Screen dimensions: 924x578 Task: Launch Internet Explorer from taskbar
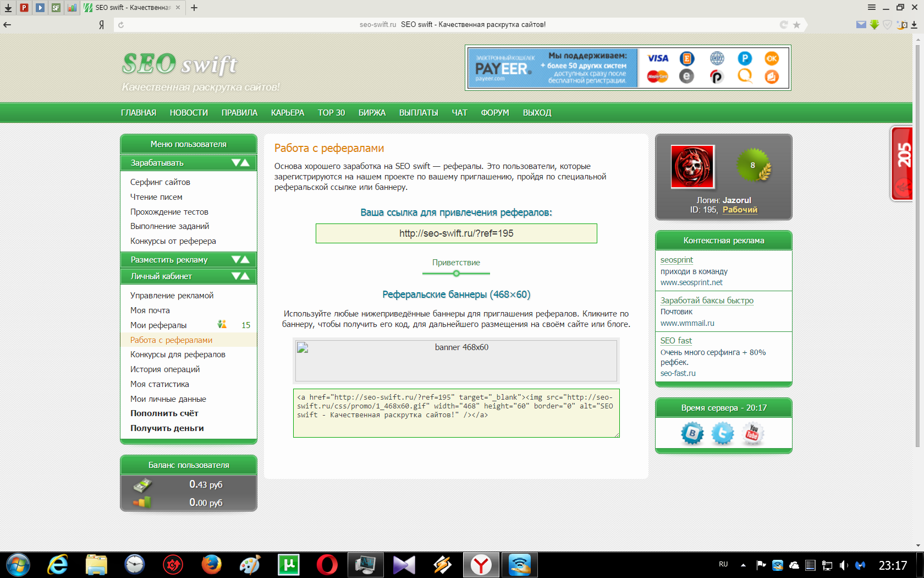pyautogui.click(x=58, y=565)
